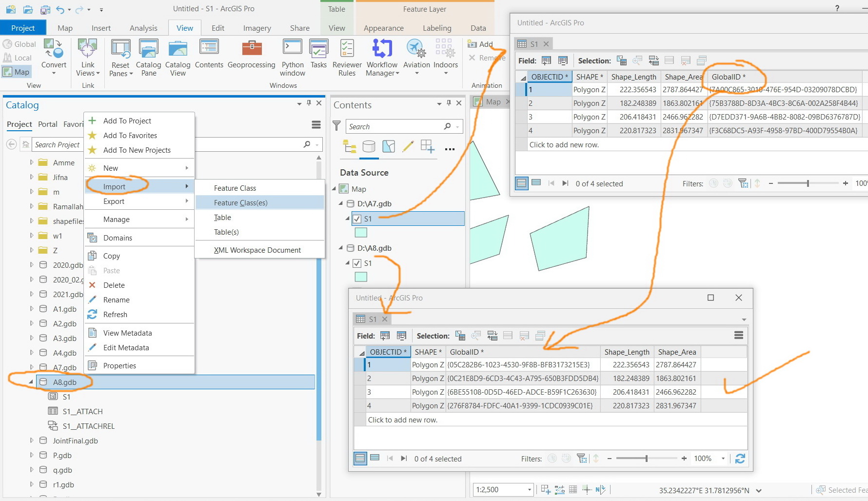Viewport: 868px width, 501px height.
Task: Close the S1 tab in upper table window
Action: (x=546, y=44)
